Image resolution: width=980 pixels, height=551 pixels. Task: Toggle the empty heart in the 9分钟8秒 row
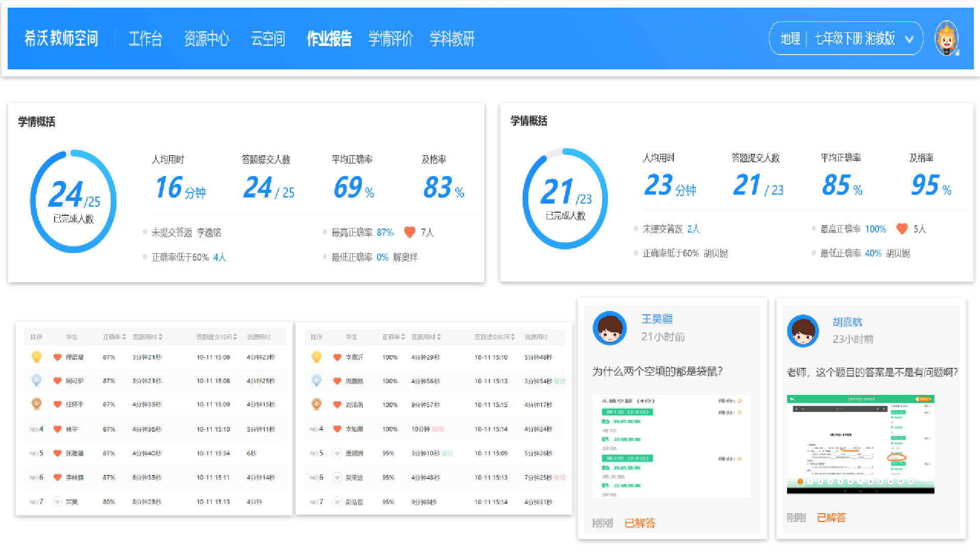(337, 502)
